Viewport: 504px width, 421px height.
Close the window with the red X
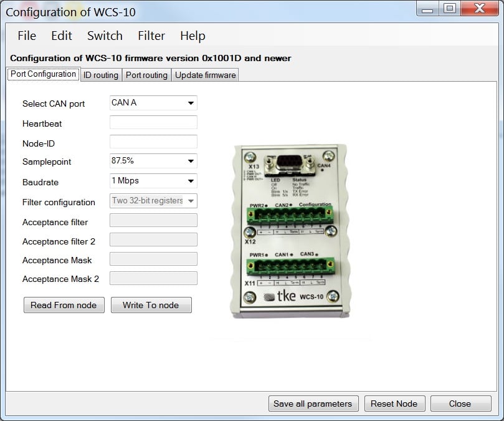(480, 8)
